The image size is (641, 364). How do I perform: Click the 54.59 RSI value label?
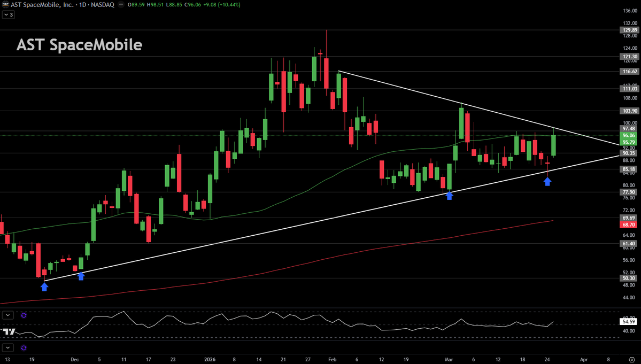click(629, 322)
